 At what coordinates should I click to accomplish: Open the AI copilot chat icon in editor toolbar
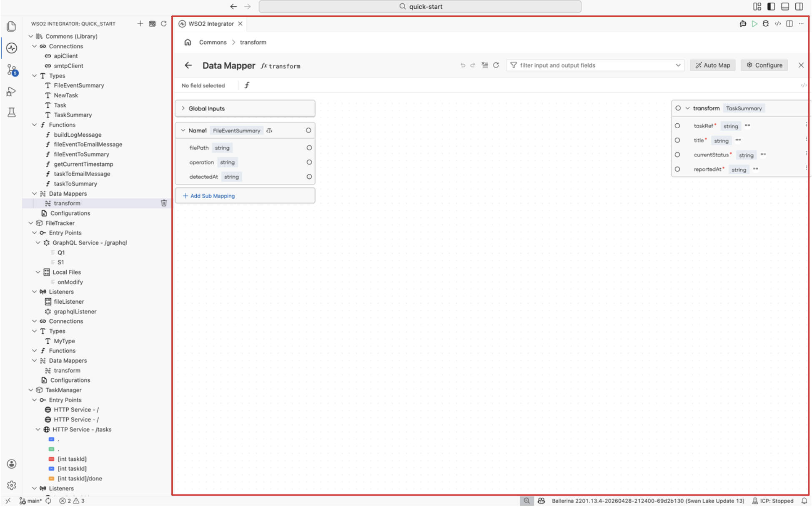click(x=743, y=24)
